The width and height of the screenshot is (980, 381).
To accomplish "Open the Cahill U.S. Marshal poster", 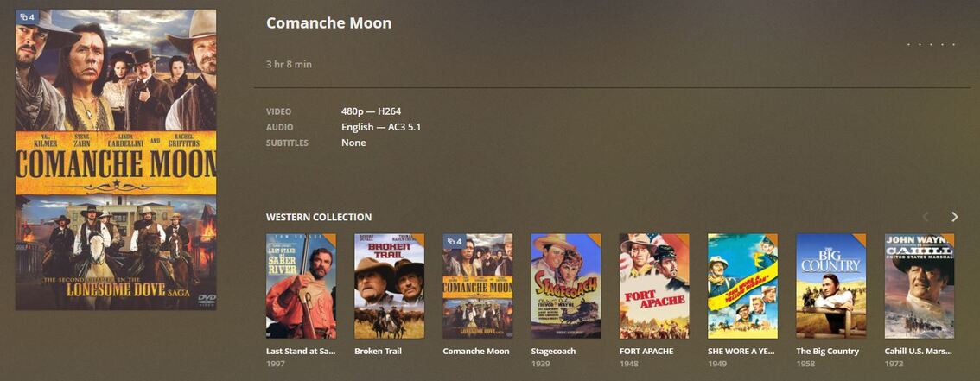I will 920,286.
